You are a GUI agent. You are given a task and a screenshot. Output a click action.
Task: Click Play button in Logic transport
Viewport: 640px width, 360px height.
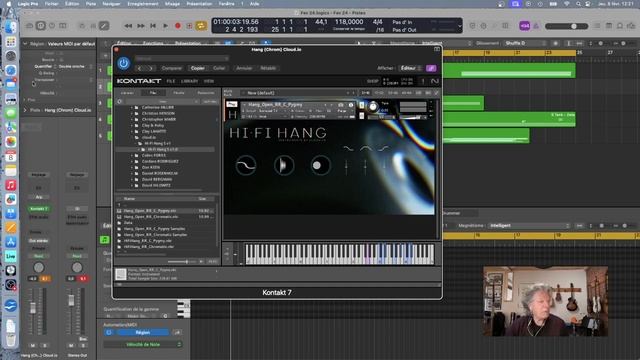click(165, 26)
